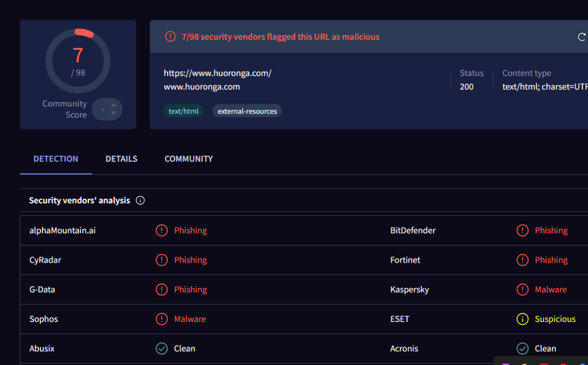Click the Reanalyze refresh icon
Viewport: 588px width, 365px height.
pyautogui.click(x=582, y=37)
